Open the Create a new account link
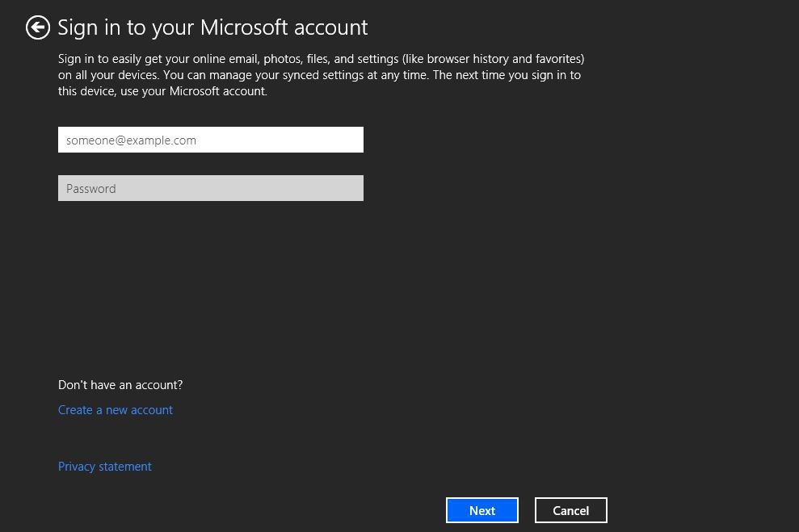The image size is (799, 532). [116, 410]
